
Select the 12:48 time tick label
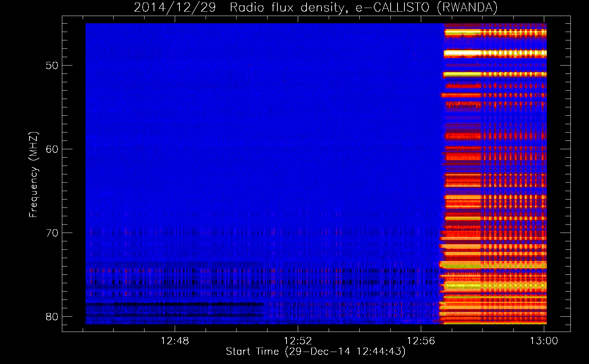tap(175, 341)
